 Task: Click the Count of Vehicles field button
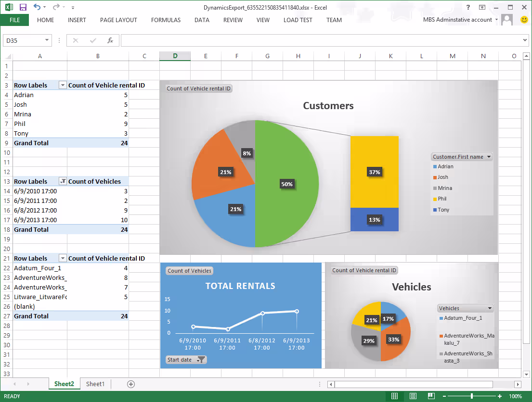pyautogui.click(x=189, y=271)
